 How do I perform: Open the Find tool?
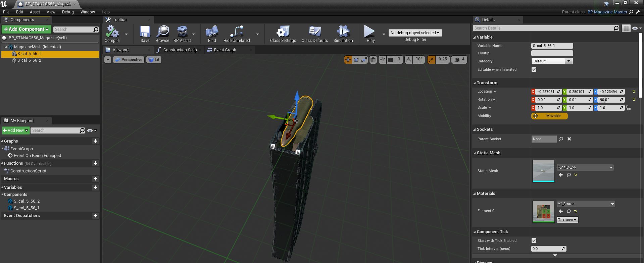212,34
